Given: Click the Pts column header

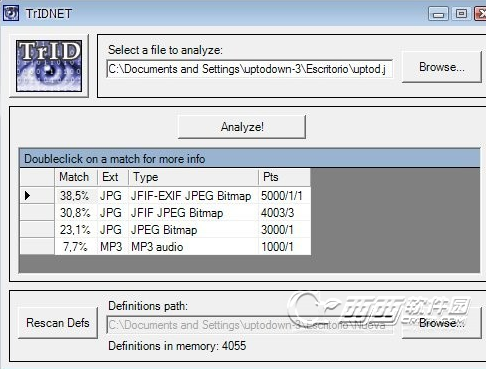Looking at the screenshot, I should [284, 177].
